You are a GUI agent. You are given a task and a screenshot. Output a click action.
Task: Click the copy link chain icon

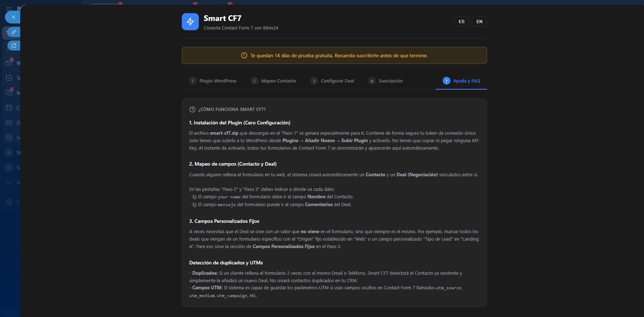(14, 32)
